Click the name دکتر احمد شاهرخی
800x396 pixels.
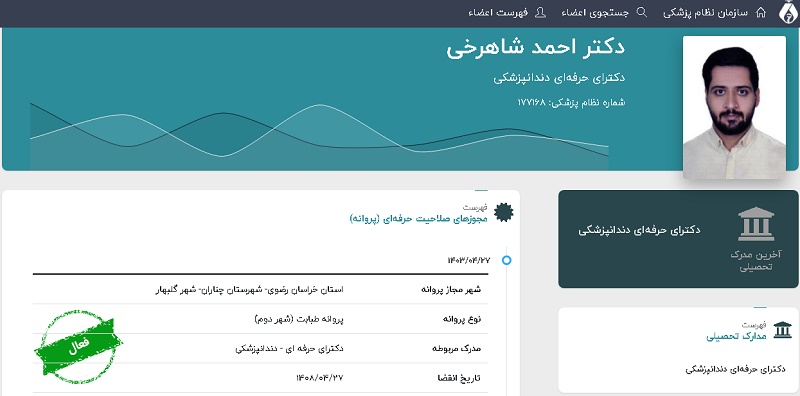536,48
